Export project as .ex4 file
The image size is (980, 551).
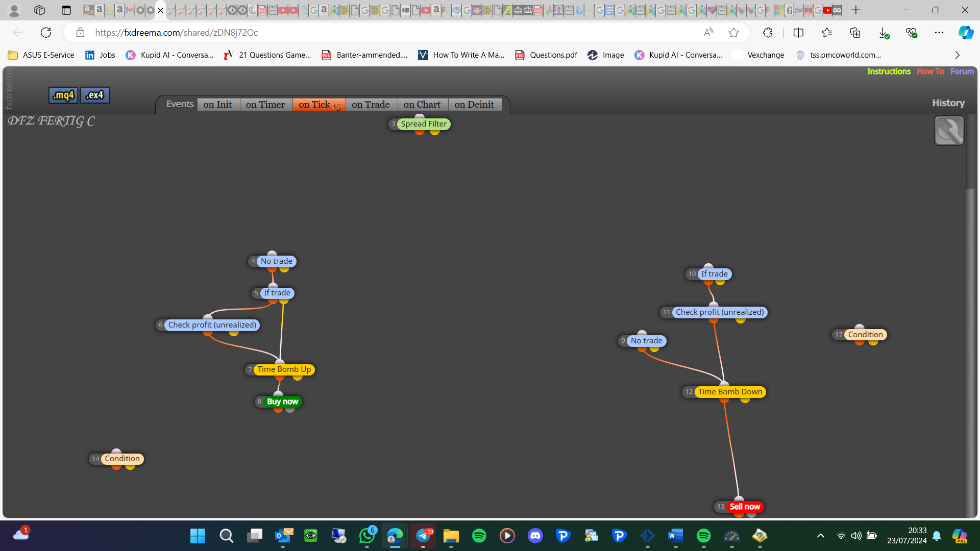tap(95, 95)
